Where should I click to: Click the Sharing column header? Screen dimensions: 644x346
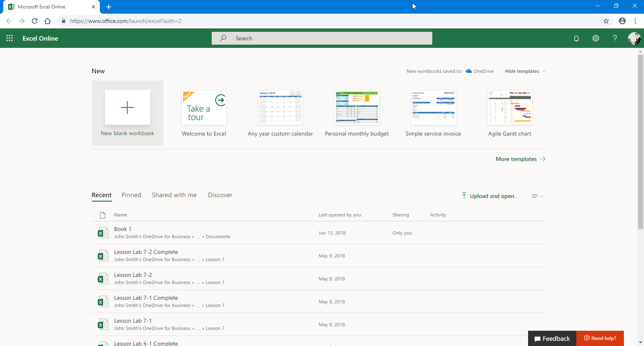[400, 215]
